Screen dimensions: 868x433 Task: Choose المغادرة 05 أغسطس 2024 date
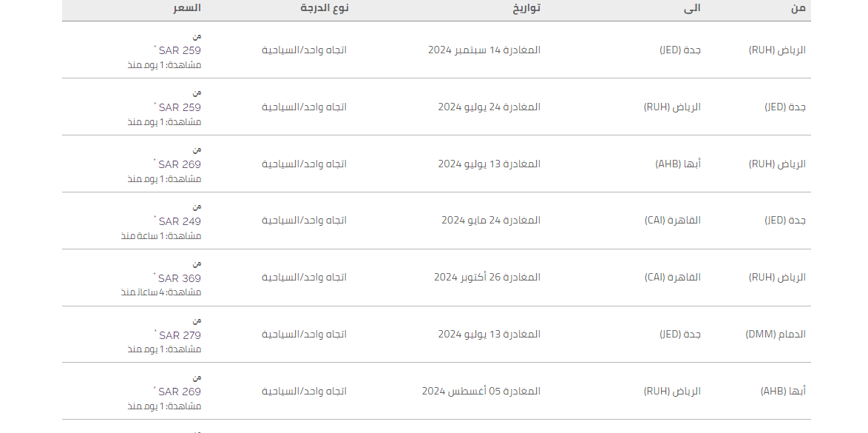coord(481,392)
